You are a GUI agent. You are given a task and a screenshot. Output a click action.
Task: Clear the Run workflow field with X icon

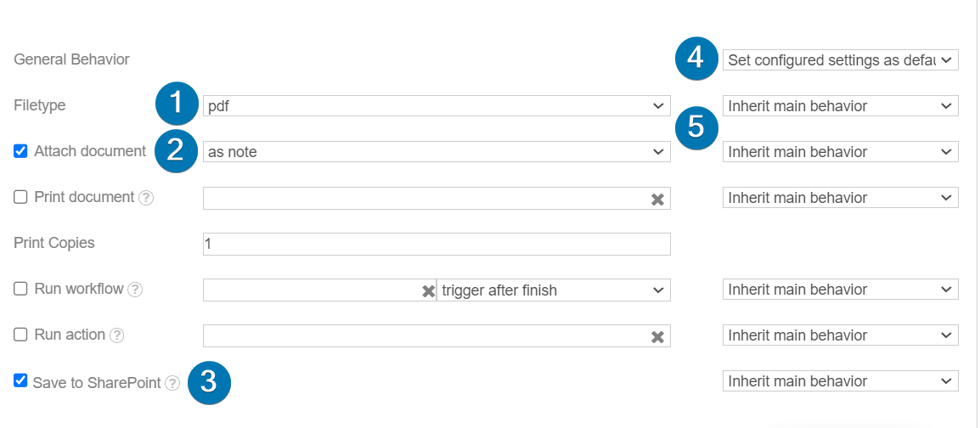coord(428,290)
